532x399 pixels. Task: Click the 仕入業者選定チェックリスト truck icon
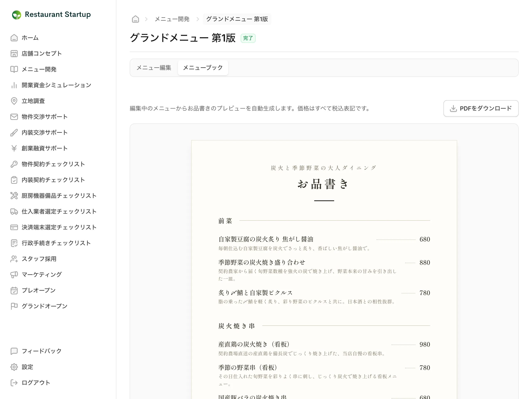click(x=14, y=211)
